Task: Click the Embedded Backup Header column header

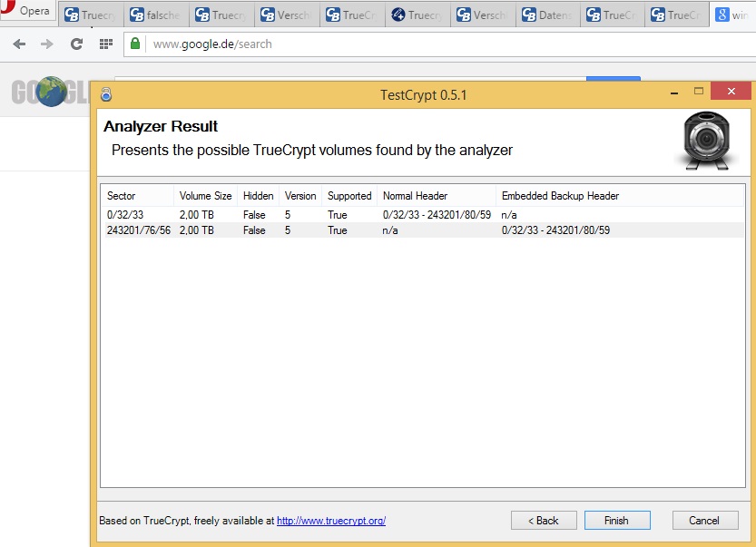Action: (x=620, y=196)
